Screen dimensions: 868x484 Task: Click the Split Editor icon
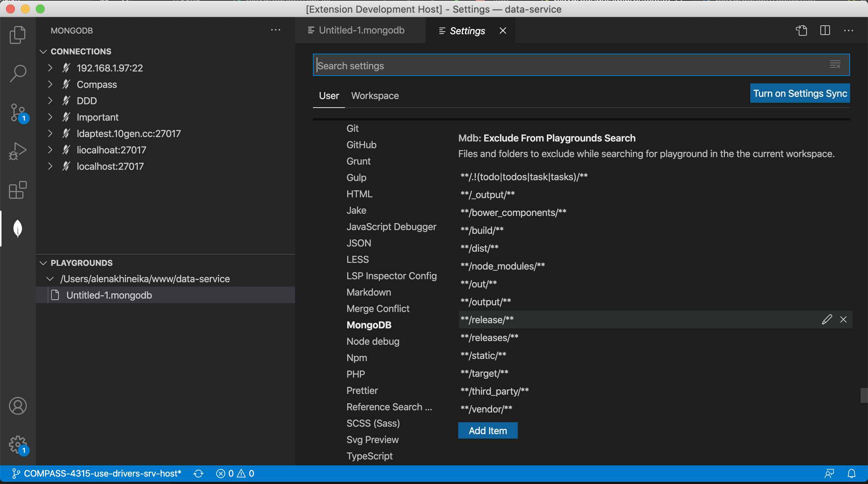(x=825, y=31)
